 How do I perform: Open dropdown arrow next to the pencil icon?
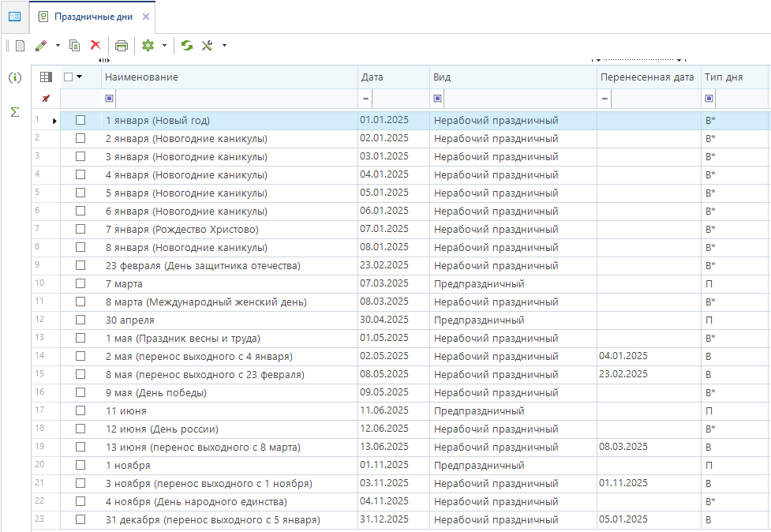[x=58, y=46]
